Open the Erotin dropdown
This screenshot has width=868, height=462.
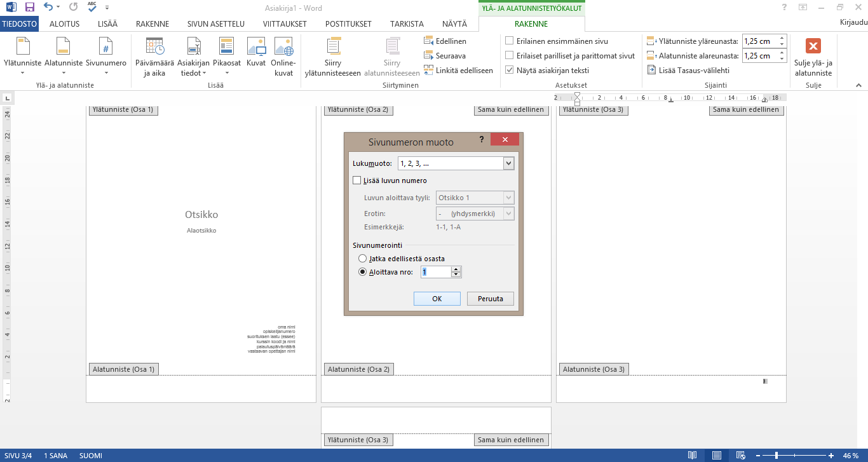pos(508,214)
